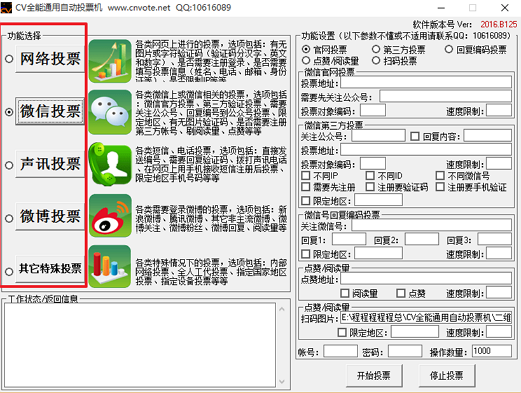Click 速度限制 field in 微信官网投票
This screenshot has height=393, width=521.
pos(499,110)
